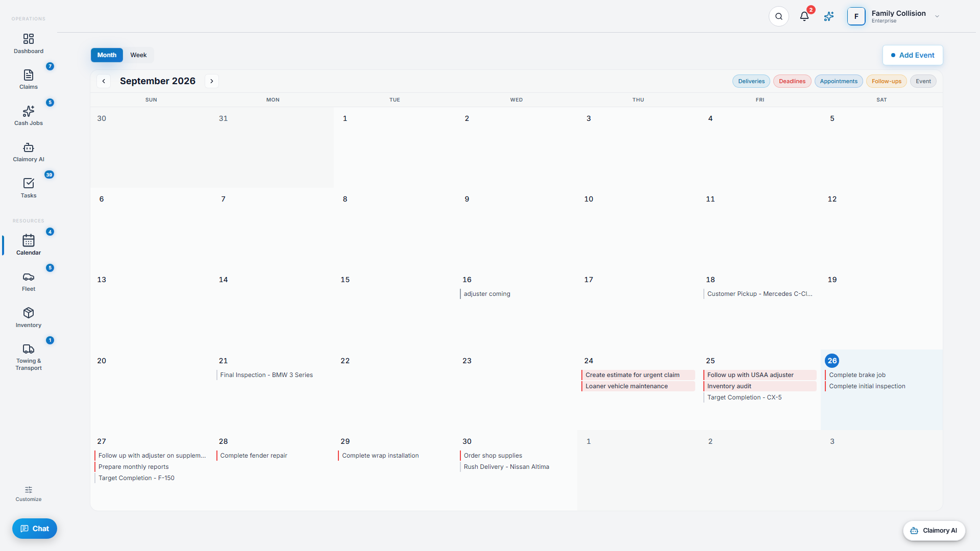Open Cash Jobs sparkle icon
Image resolution: width=980 pixels, height=551 pixels.
pyautogui.click(x=29, y=111)
